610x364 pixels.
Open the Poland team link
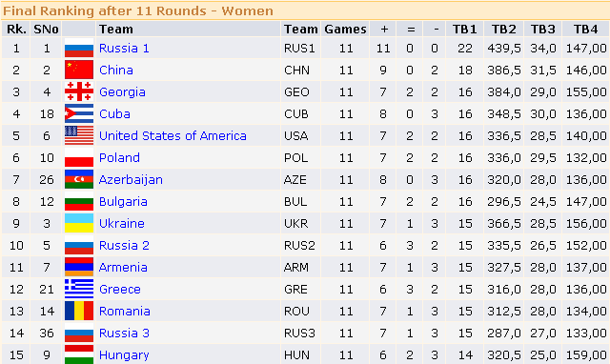click(x=119, y=157)
